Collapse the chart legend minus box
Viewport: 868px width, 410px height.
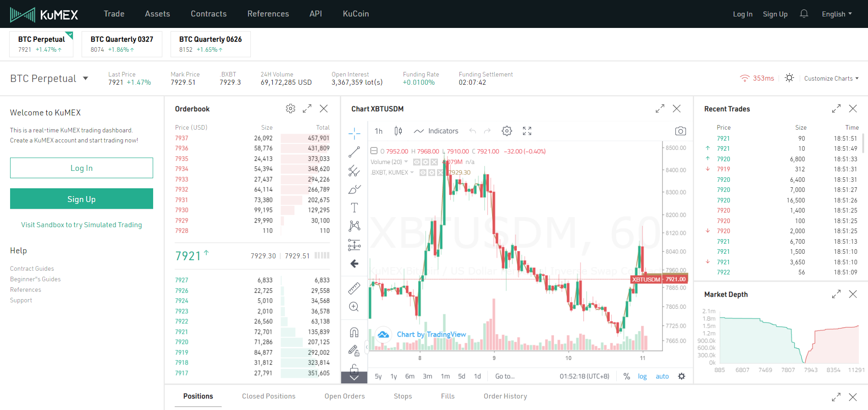tap(374, 151)
